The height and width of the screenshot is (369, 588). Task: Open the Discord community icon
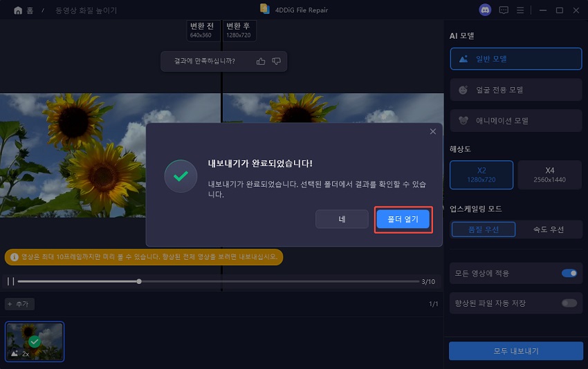coord(485,10)
